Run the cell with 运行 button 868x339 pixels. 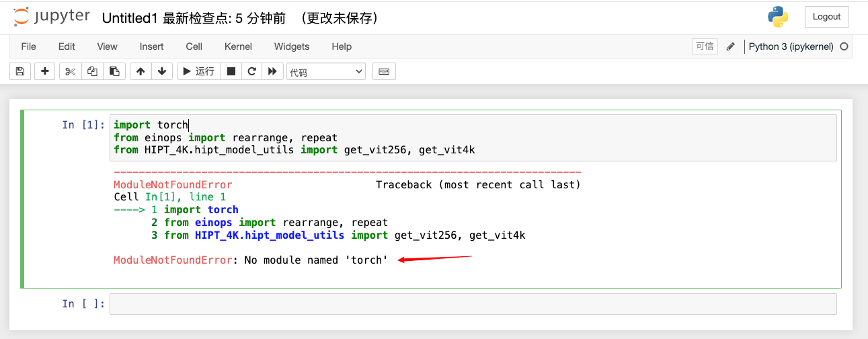[x=198, y=71]
